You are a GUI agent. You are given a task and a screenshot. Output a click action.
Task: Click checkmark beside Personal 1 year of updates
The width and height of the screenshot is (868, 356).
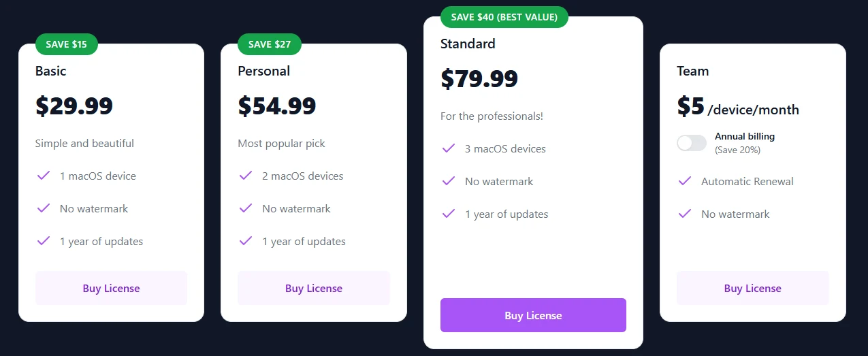click(x=246, y=241)
